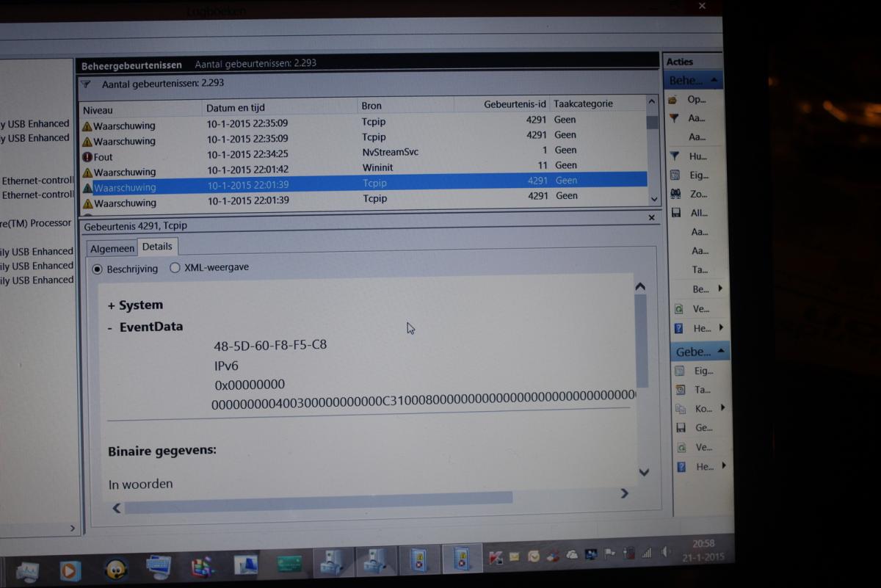Click the details pane scroll down arrow
881x588 pixels.
coord(644,472)
